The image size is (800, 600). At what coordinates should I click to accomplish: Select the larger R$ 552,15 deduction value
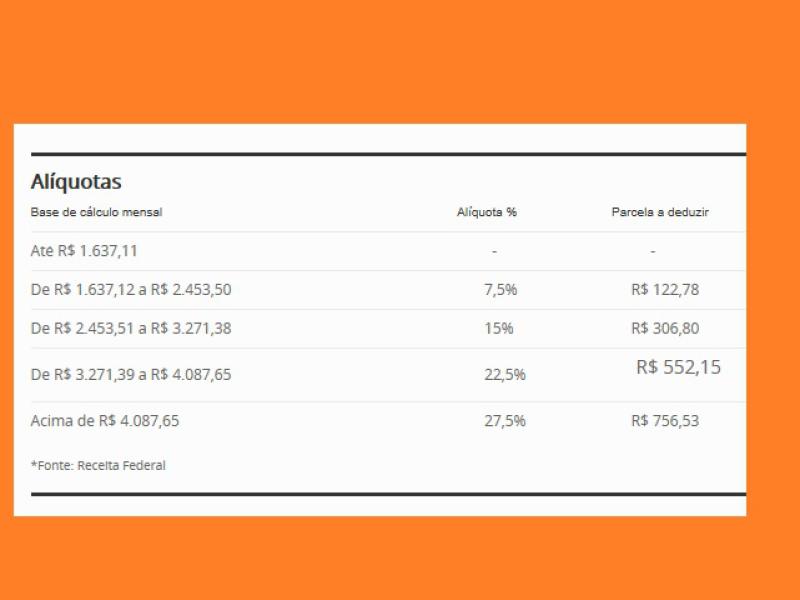[678, 367]
